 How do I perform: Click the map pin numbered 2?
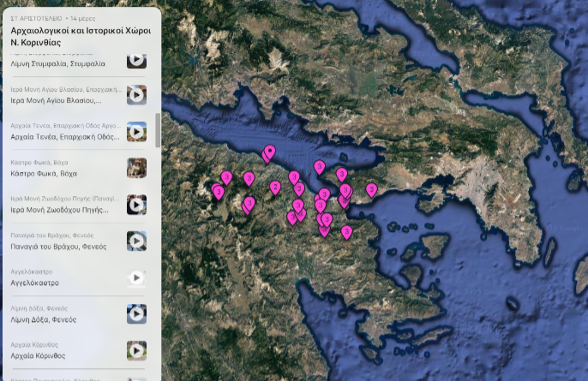tap(275, 187)
